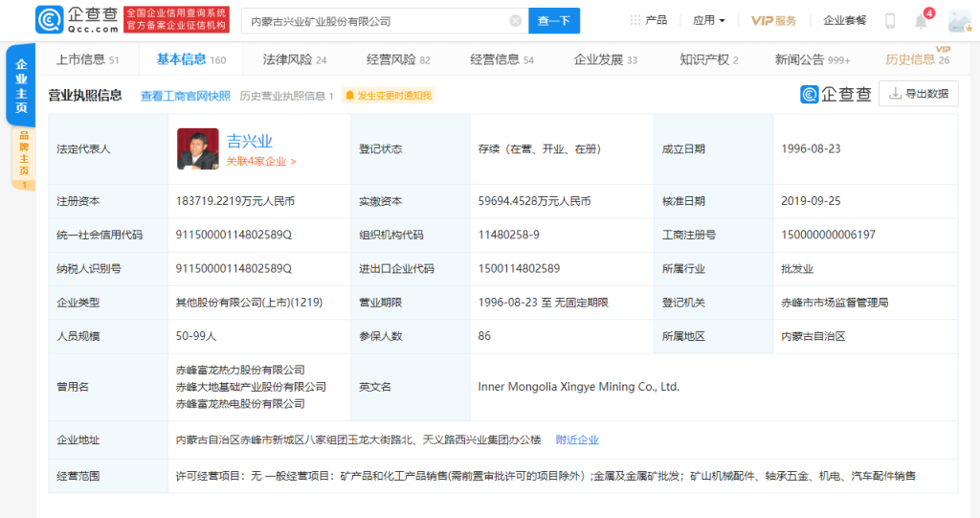Image resolution: width=980 pixels, height=518 pixels.
Task: Open 历史营业执照信息 link
Action: click(286, 96)
